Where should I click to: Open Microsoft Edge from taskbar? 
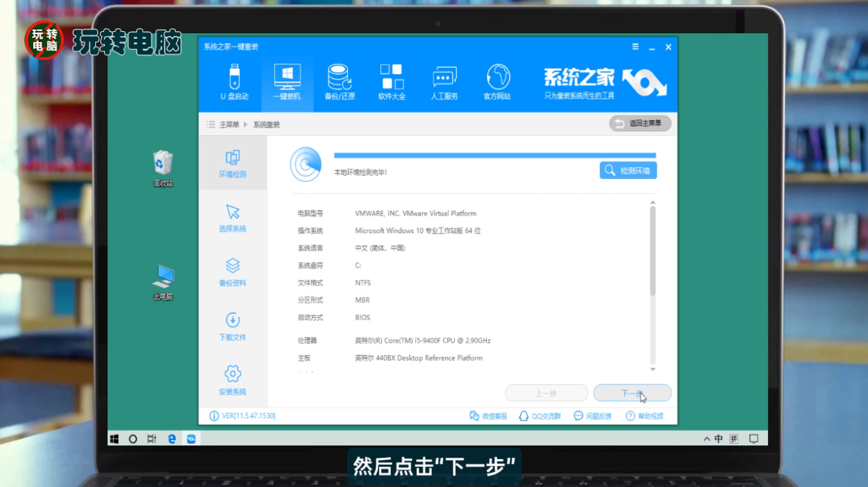click(x=172, y=439)
